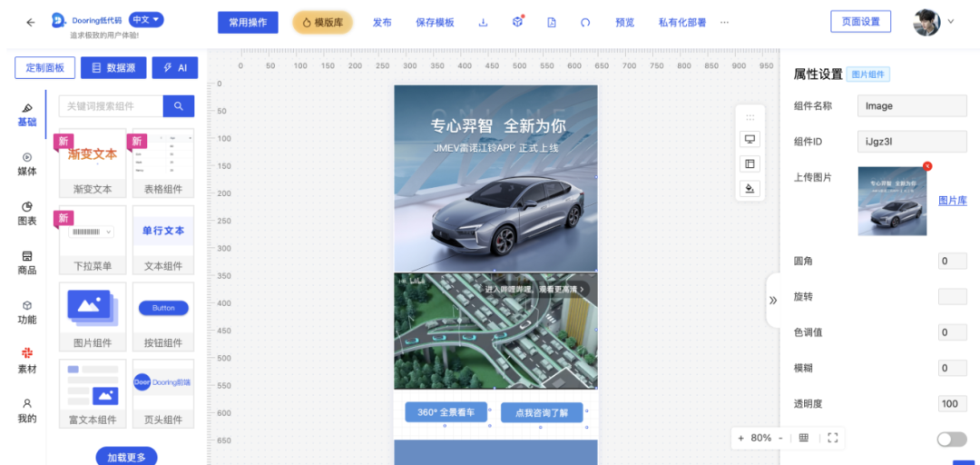The height and width of the screenshot is (465, 980).
Task: Select the 渐变文本 component card
Action: 93,164
